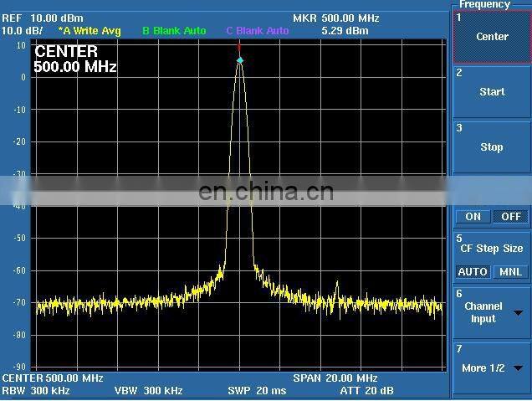Select trace A Write Avg label
Image resolution: width=532 pixels, height=401 pixels.
[x=90, y=31]
